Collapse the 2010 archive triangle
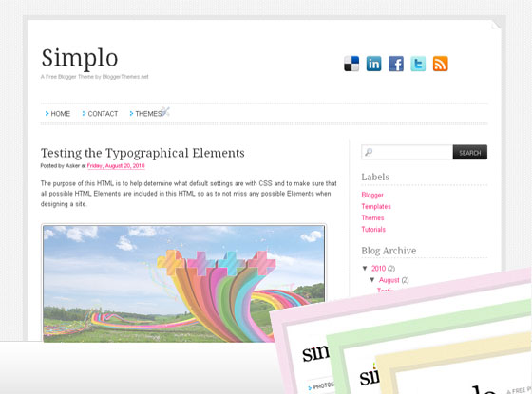Viewport: 532px width, 394px height. 365,268
